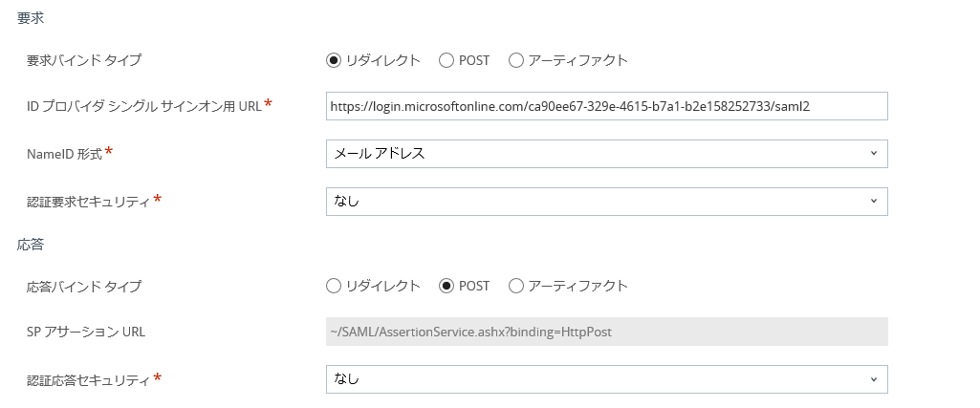Choose アーティファクト for 応答バインド タイプ
The image size is (980, 408).
click(516, 286)
